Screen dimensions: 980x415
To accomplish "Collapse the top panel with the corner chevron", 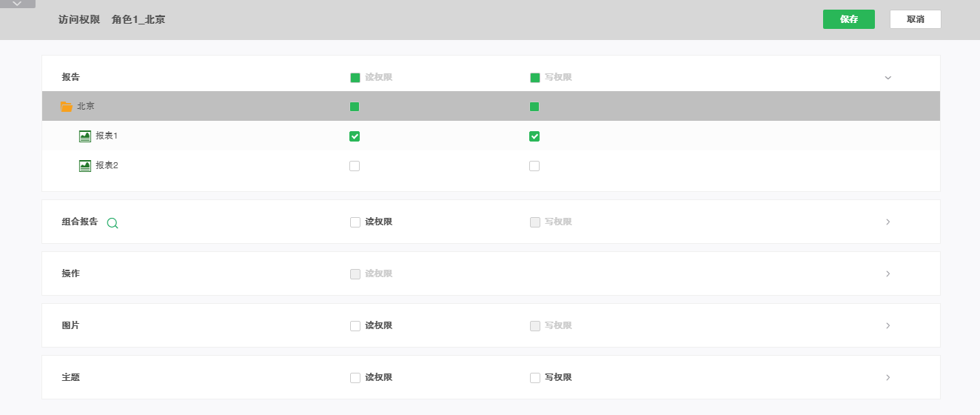I will point(18,4).
